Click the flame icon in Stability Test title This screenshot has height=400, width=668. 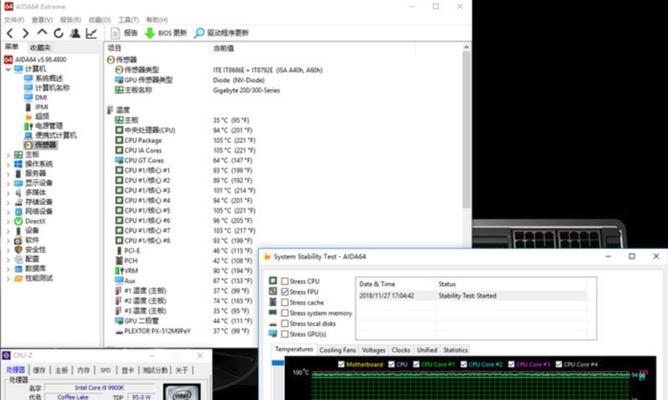267,256
